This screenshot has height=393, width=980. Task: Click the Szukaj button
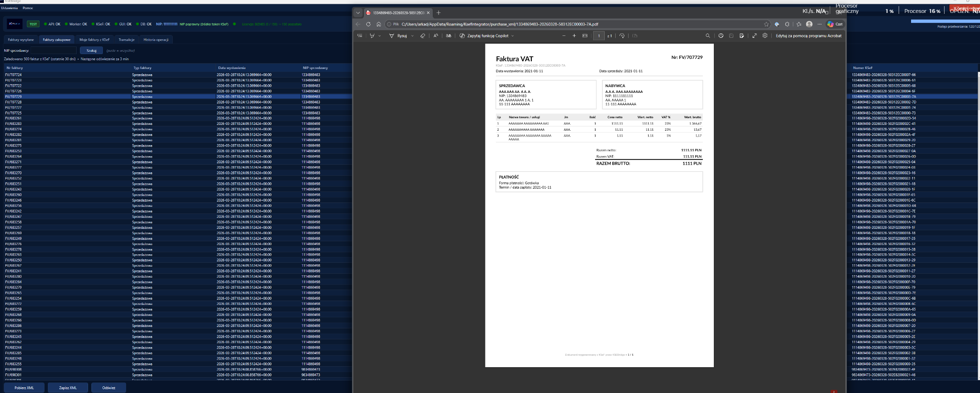pyautogui.click(x=91, y=50)
